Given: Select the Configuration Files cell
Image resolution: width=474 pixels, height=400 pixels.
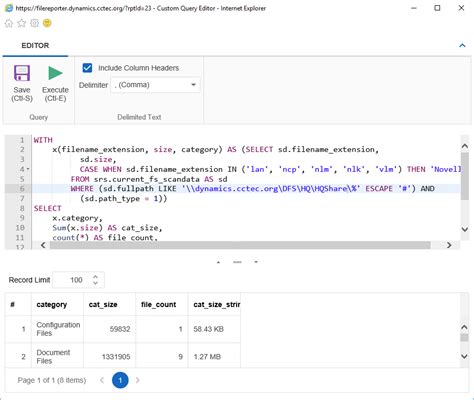Looking at the screenshot, I should pyautogui.click(x=57, y=329).
